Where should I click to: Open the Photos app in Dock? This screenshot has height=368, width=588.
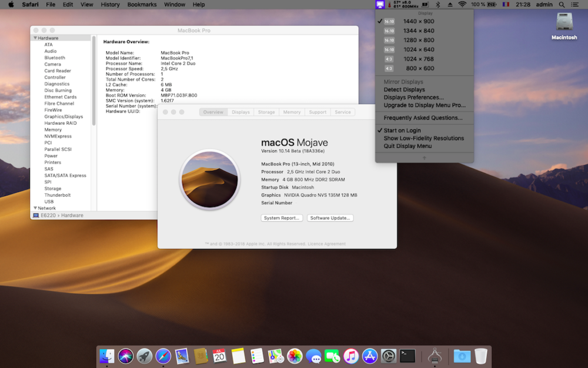tap(295, 356)
